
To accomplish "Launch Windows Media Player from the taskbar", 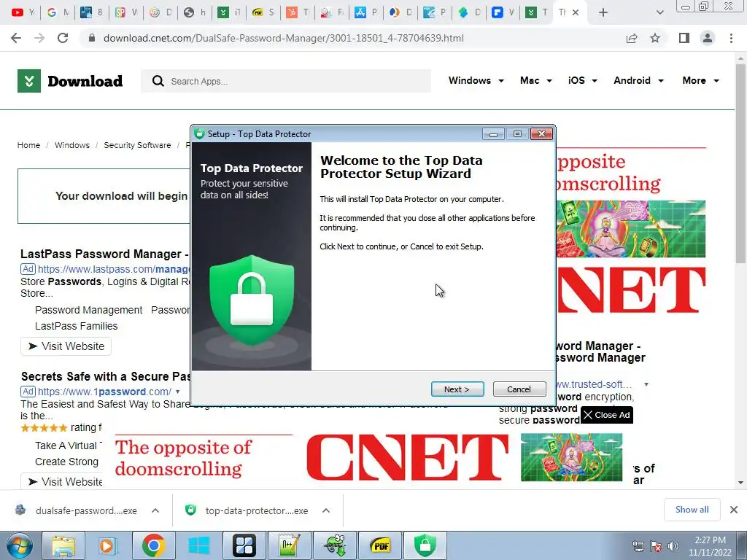I will point(107,545).
